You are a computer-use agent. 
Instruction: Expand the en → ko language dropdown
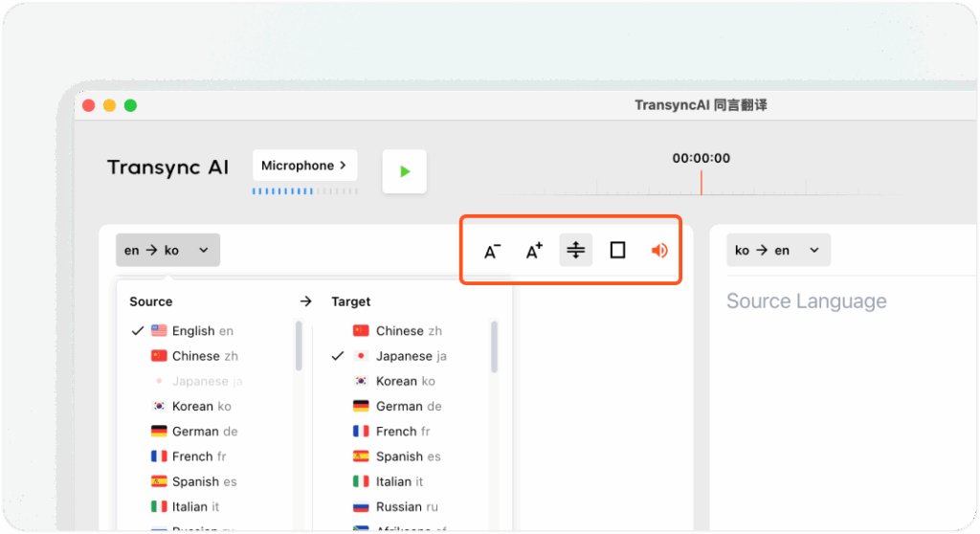pyautogui.click(x=167, y=251)
